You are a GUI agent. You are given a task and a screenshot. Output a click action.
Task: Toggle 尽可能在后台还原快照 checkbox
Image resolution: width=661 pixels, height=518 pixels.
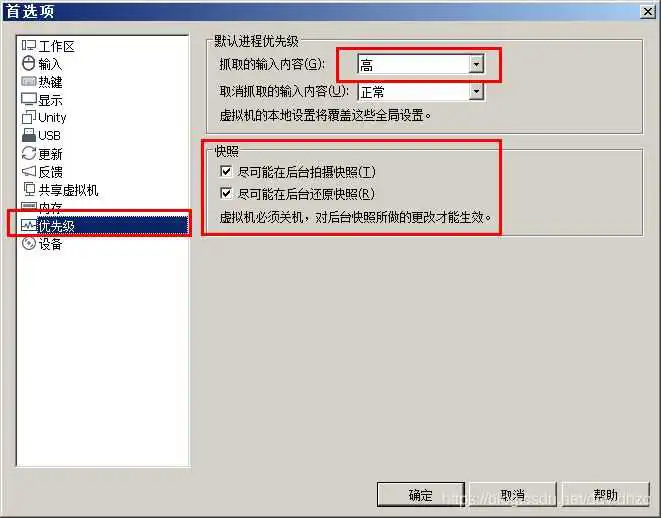click(226, 193)
